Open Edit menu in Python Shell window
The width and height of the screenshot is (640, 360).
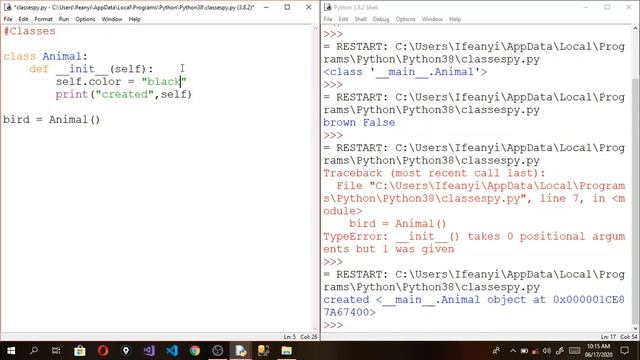(x=343, y=19)
